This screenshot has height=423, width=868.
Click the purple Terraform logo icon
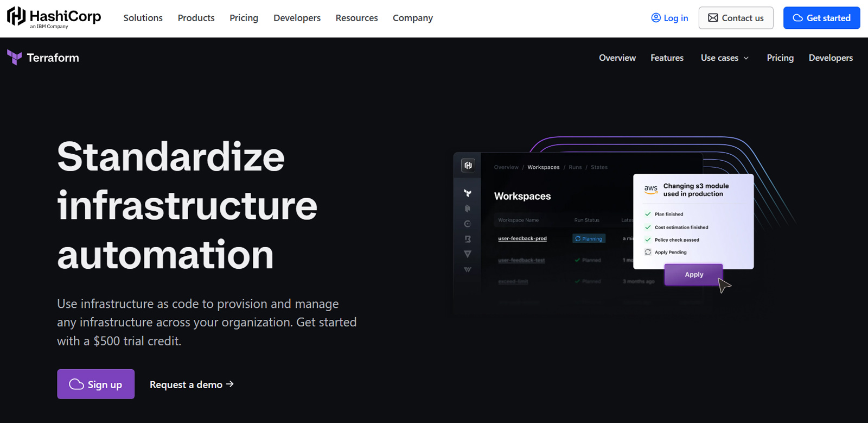coord(15,57)
